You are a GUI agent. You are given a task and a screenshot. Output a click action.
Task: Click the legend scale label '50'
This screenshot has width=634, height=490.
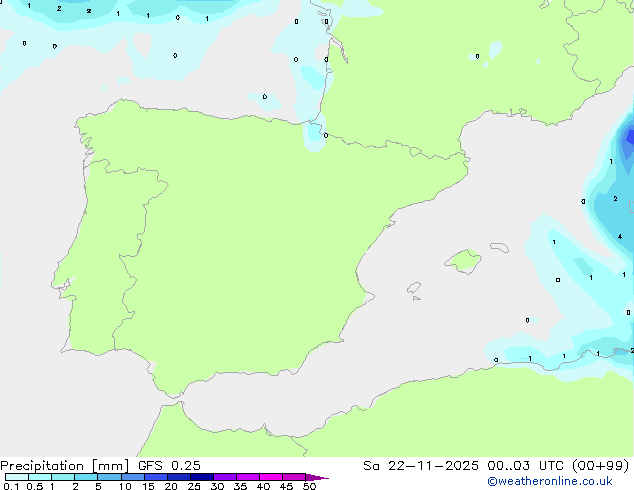click(309, 486)
